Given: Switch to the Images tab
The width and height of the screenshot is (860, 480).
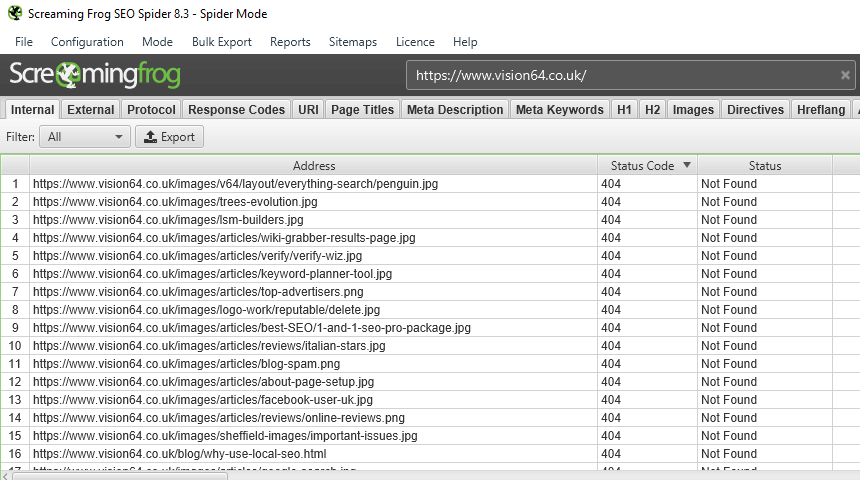Looking at the screenshot, I should (x=693, y=110).
